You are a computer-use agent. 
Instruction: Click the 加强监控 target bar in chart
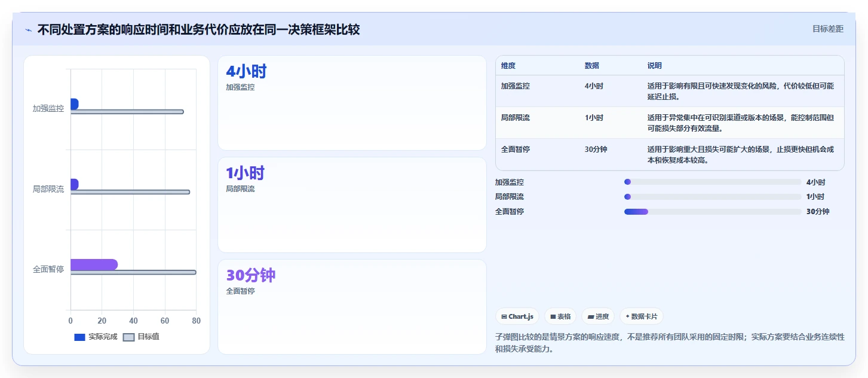127,112
